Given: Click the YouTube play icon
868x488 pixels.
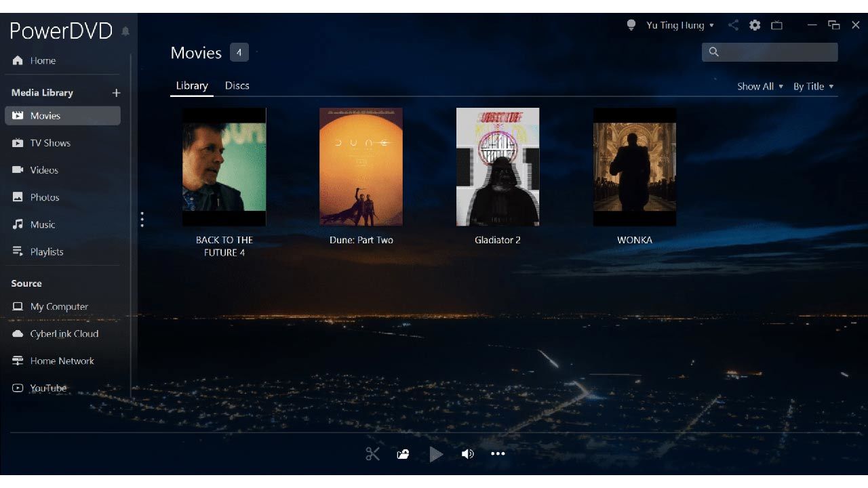Looking at the screenshot, I should coord(18,388).
